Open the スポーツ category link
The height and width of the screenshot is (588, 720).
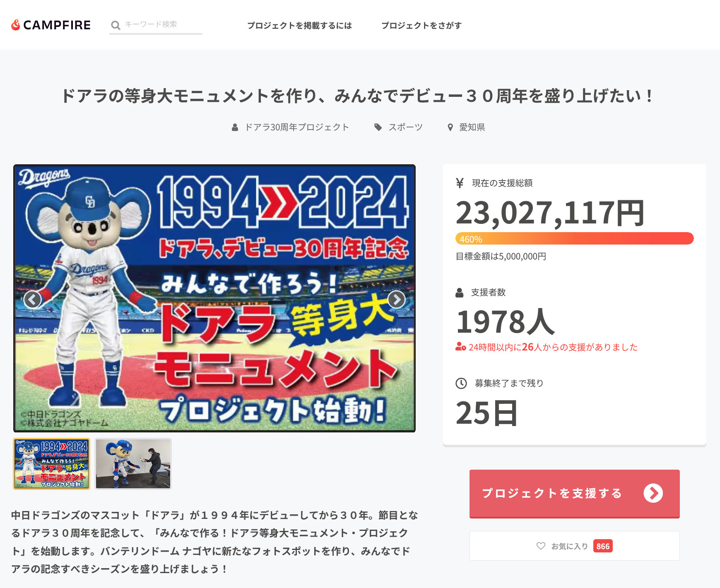point(405,127)
